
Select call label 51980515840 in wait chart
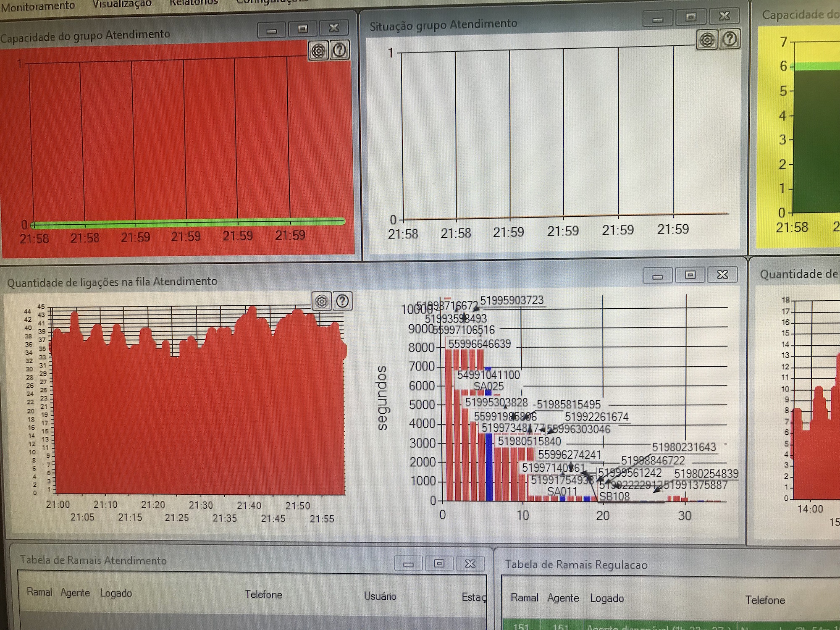point(529,441)
